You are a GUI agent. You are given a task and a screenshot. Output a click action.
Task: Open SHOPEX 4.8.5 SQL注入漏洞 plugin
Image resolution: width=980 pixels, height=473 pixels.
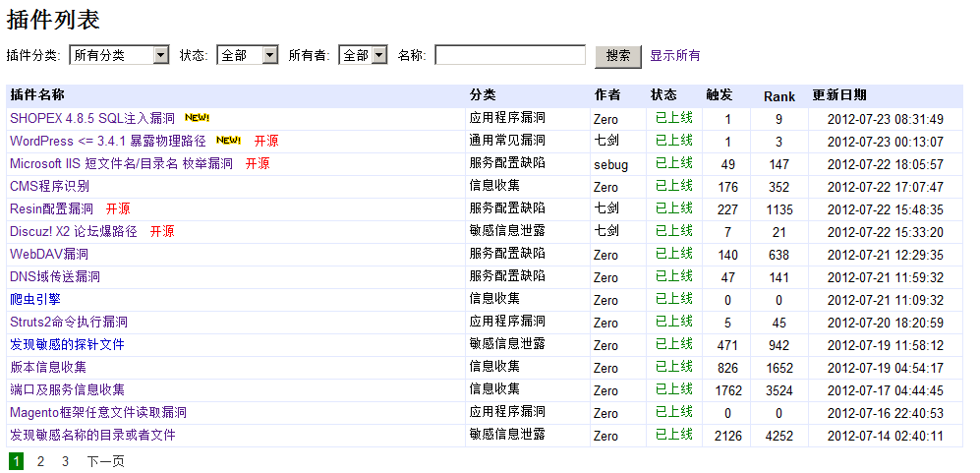(92, 119)
